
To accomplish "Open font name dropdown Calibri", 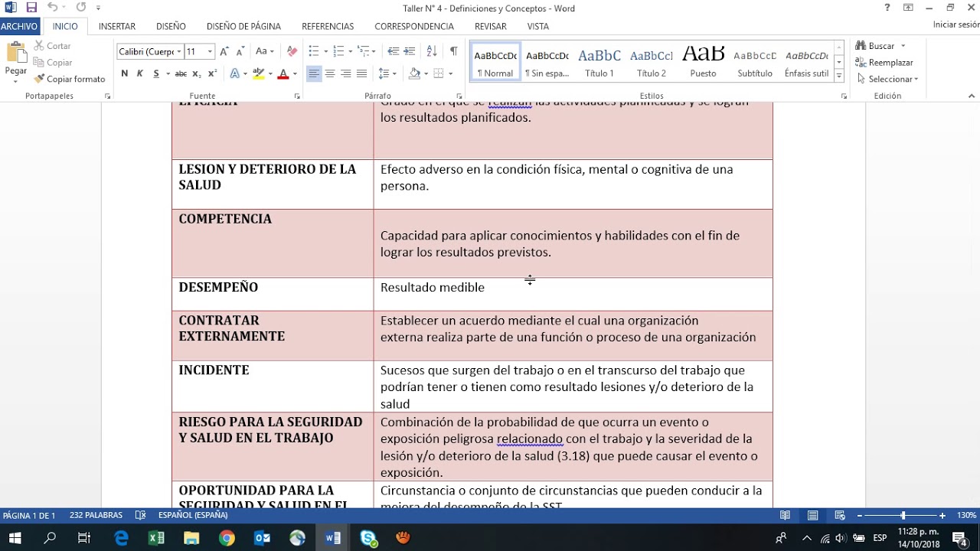I will click(x=179, y=52).
